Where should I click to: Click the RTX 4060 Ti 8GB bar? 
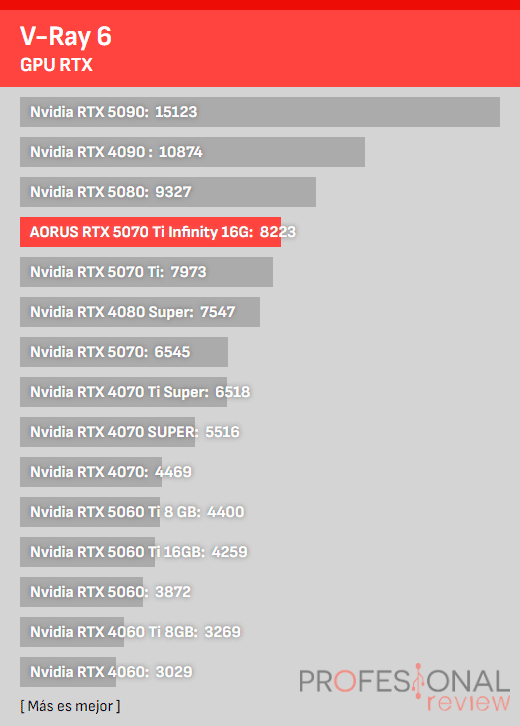(72, 632)
